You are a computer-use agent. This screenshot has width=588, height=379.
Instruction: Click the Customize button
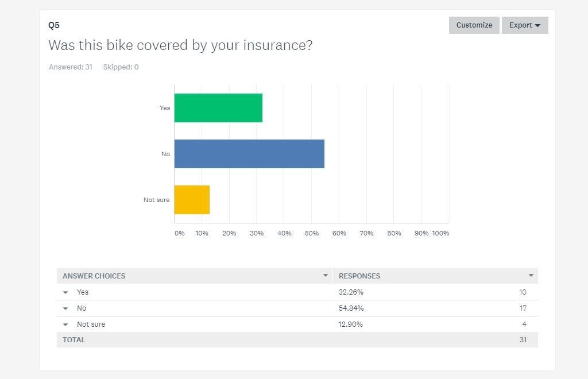pos(474,25)
